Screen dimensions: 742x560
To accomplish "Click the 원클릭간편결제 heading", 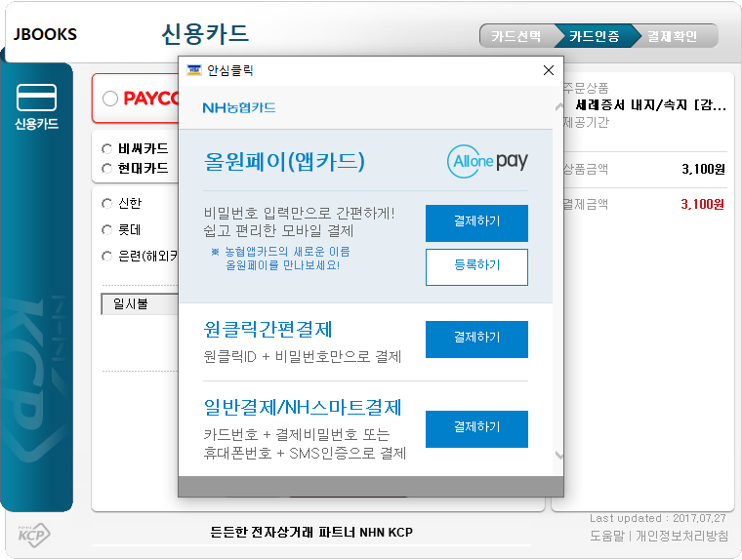I will tap(268, 329).
